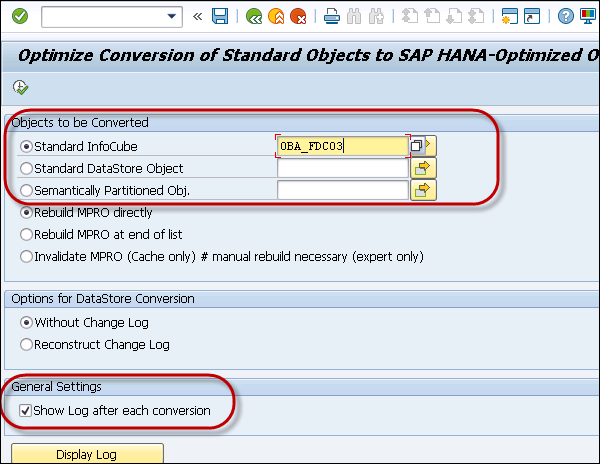
Task: Click the Display Log button
Action: tap(85, 455)
